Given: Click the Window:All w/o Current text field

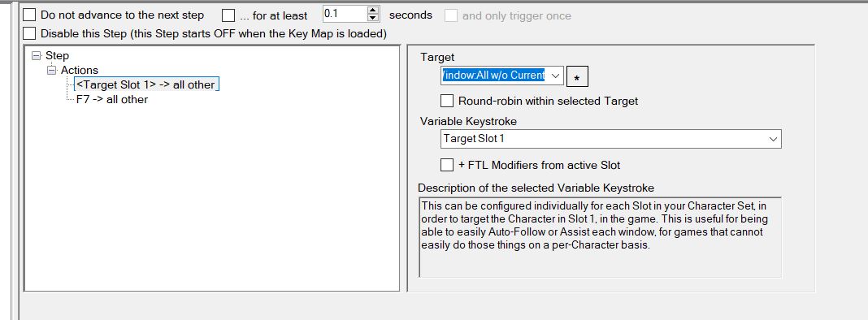Looking at the screenshot, I should point(494,76).
